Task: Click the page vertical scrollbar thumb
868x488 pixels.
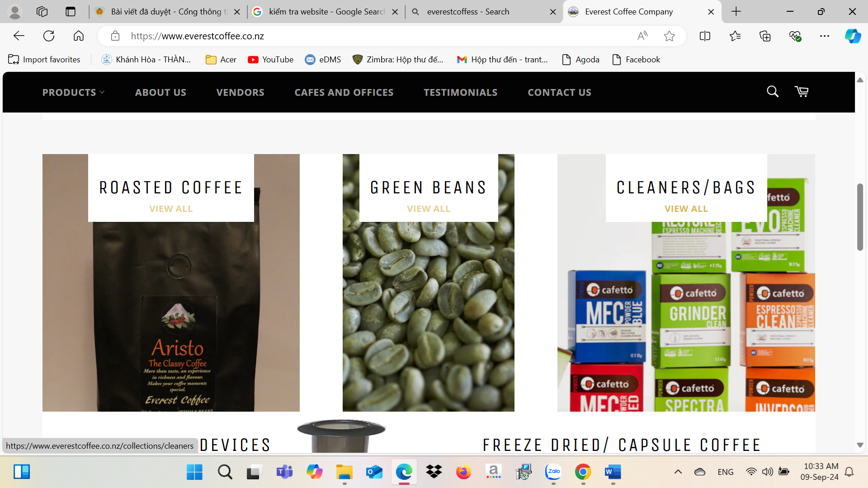Action: [860, 217]
